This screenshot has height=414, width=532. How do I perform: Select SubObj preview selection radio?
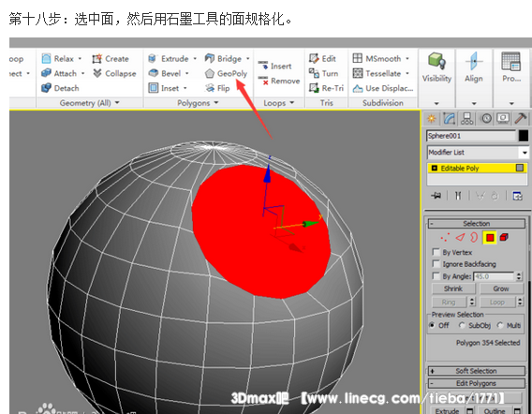coord(462,325)
